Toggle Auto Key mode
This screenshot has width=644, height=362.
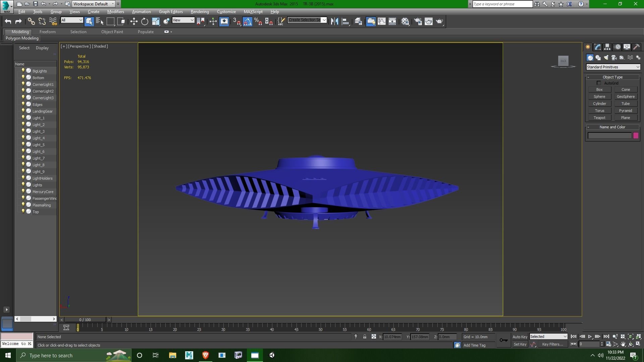click(520, 337)
